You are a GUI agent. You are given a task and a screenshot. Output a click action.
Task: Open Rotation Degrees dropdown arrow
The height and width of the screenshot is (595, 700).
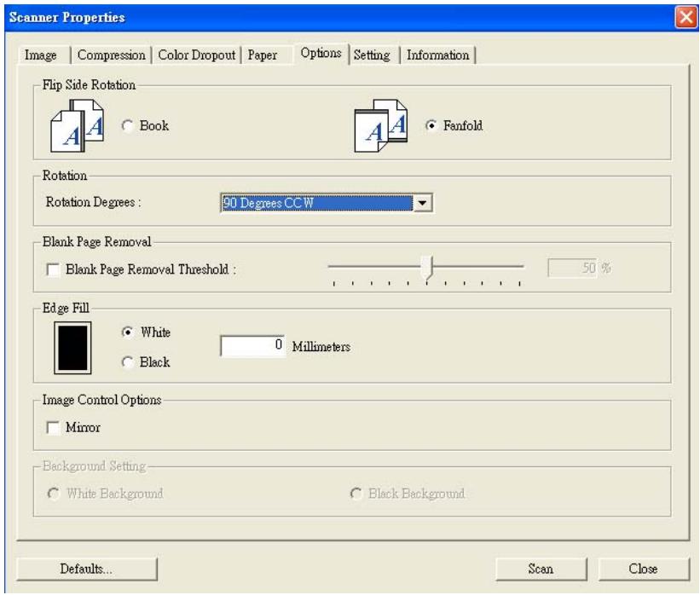tap(422, 203)
